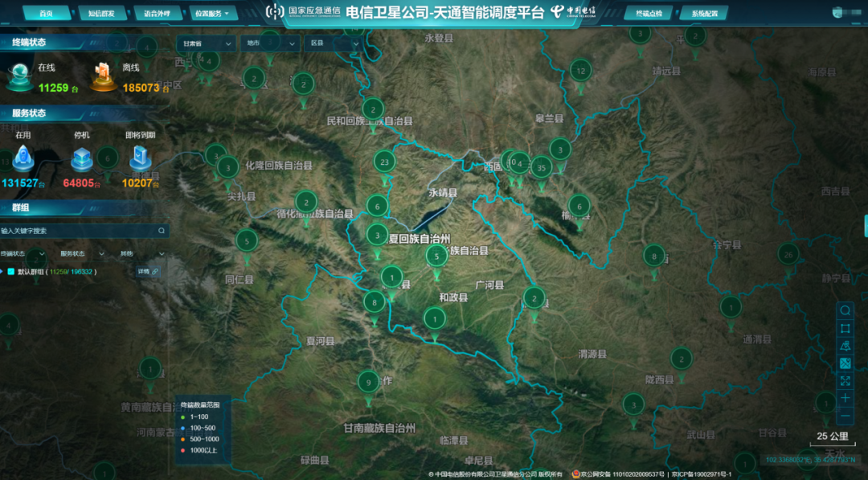Open the 系统配置 menu
Screen dimensions: 868x480
(x=705, y=14)
